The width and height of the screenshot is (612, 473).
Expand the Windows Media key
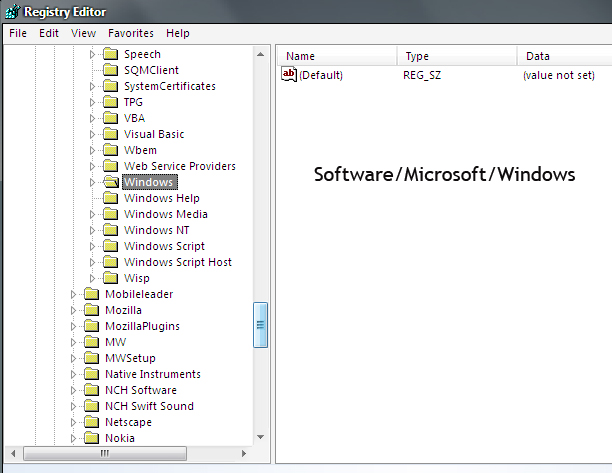pos(92,214)
